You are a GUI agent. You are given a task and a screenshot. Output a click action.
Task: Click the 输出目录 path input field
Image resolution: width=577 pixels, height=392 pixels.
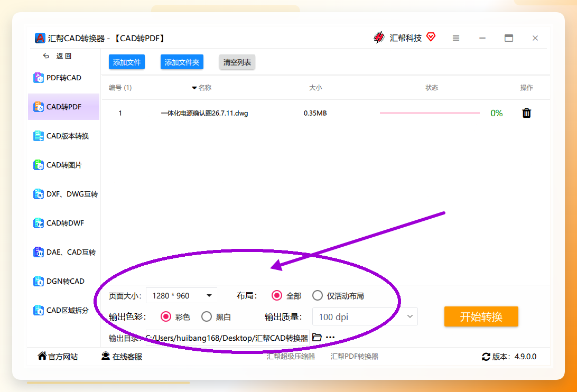click(x=227, y=338)
